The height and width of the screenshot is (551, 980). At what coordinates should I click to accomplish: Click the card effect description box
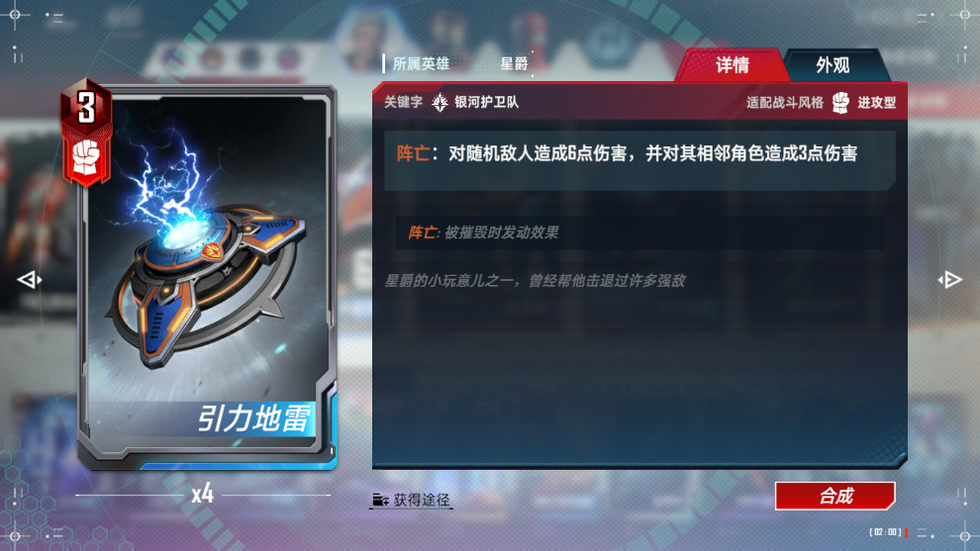(639, 160)
